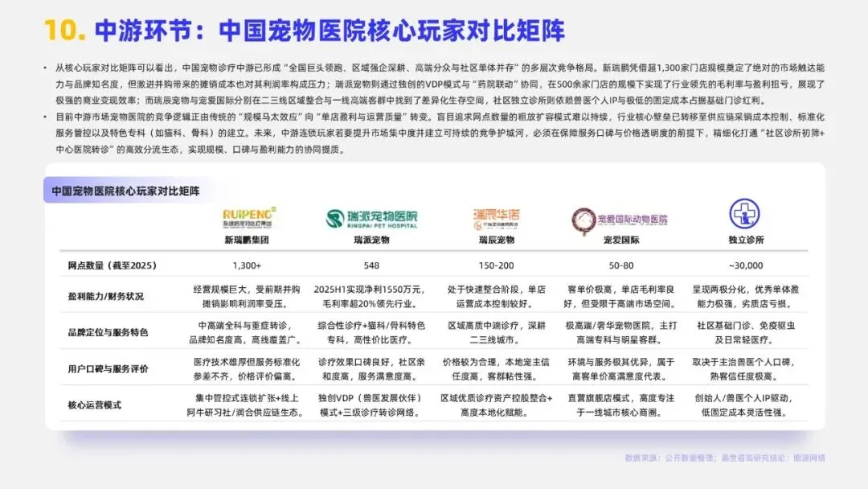Viewport: 868px width, 489px height.
Task: Select the column header '新瑞鹏集团'
Action: (x=247, y=240)
